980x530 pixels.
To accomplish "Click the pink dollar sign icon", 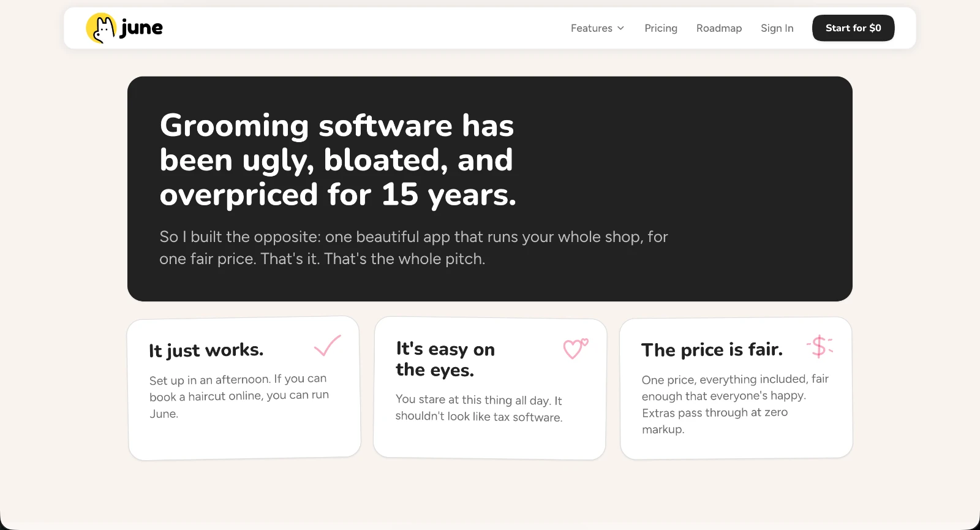I will (820, 347).
